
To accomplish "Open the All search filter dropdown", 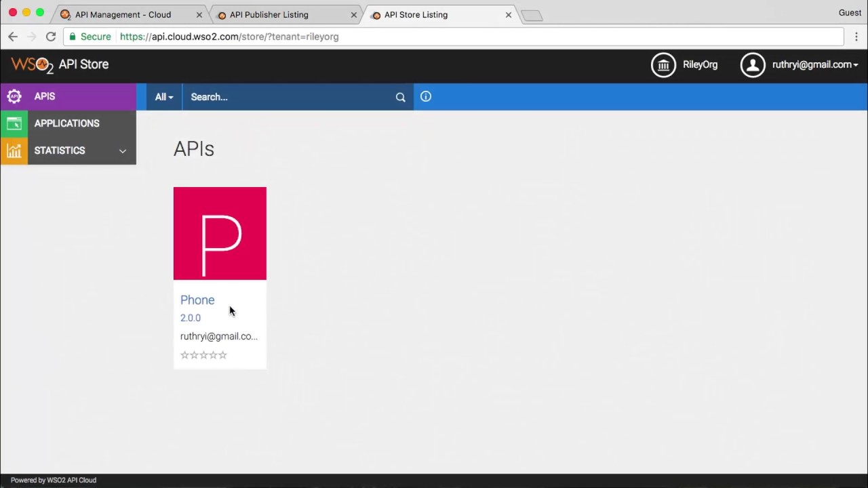I will pos(164,97).
